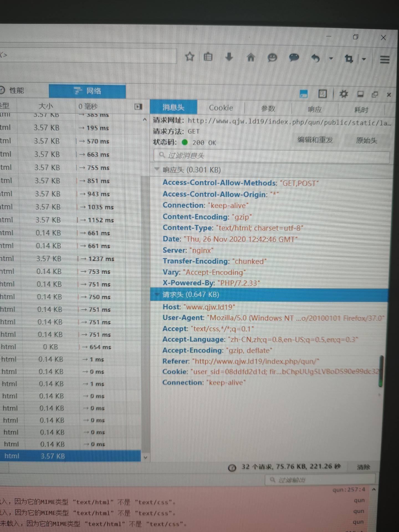The image size is (399, 532).
Task: Click the request list scroll-down arrow
Action: pos(145,457)
